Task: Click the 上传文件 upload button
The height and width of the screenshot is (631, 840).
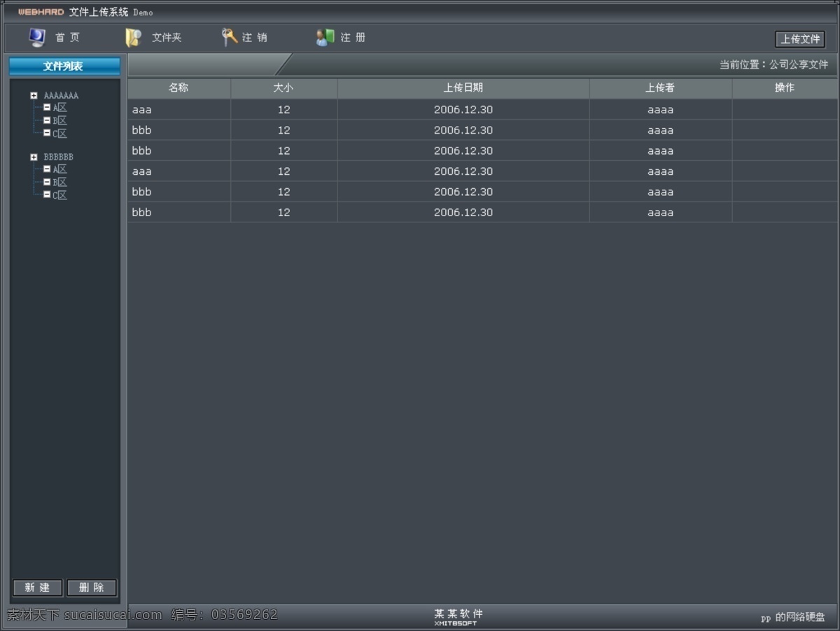Action: 800,39
